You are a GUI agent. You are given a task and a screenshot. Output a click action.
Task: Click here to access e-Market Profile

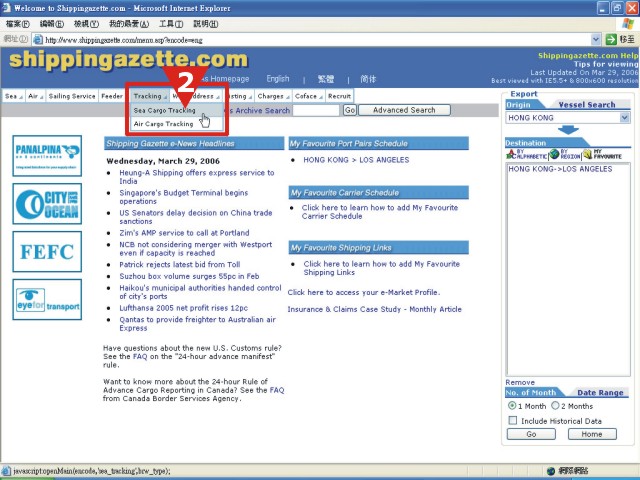[364, 292]
